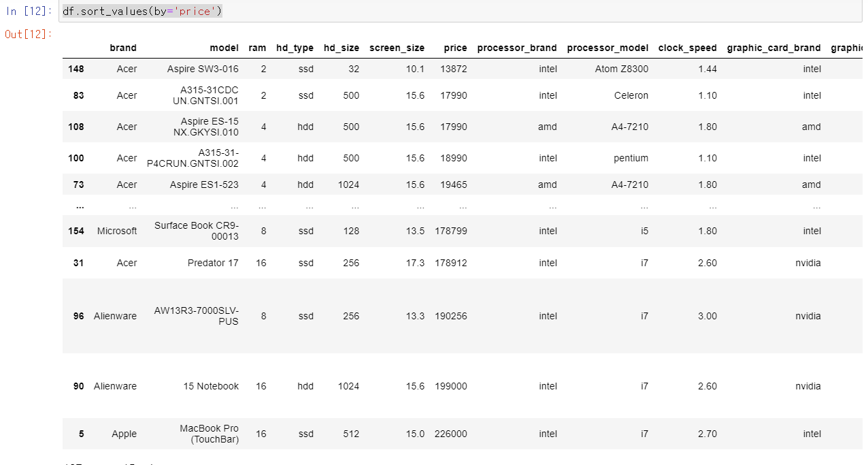Click the screen size value 13.3
This screenshot has height=465, width=868.
click(x=415, y=316)
